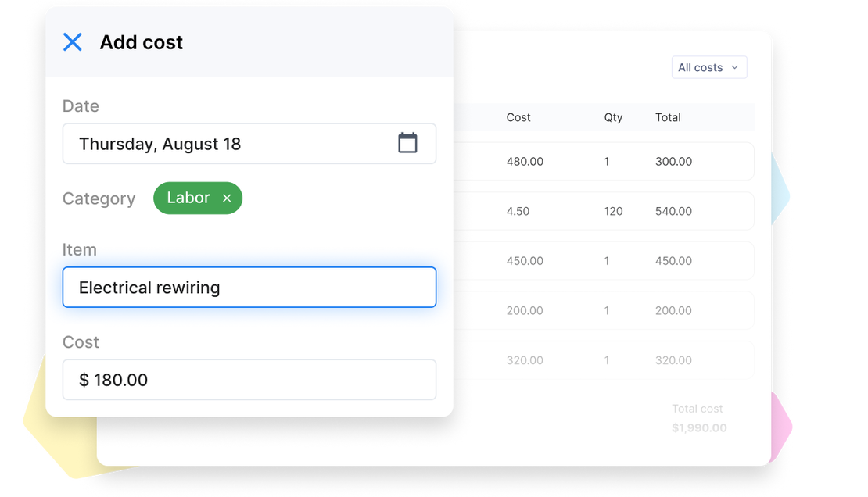This screenshot has height=497, width=868.
Task: Open date selection from Thursday, August 18 field
Action: tap(235, 143)
